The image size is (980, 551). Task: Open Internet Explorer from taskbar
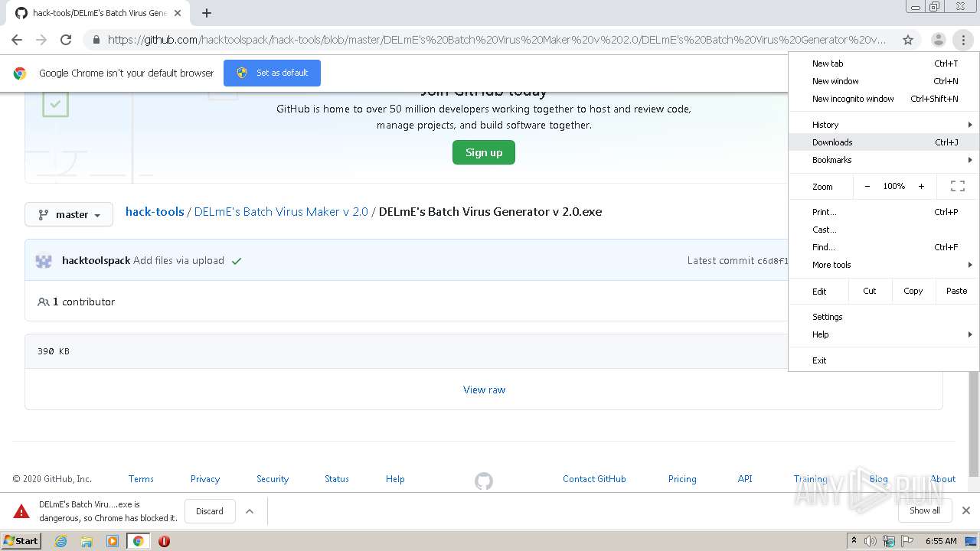coord(60,541)
